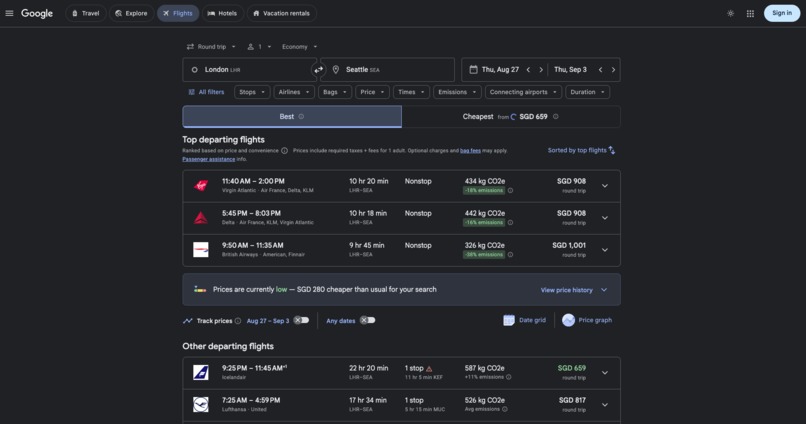
Task: Open the Price graph view
Action: coord(587,320)
